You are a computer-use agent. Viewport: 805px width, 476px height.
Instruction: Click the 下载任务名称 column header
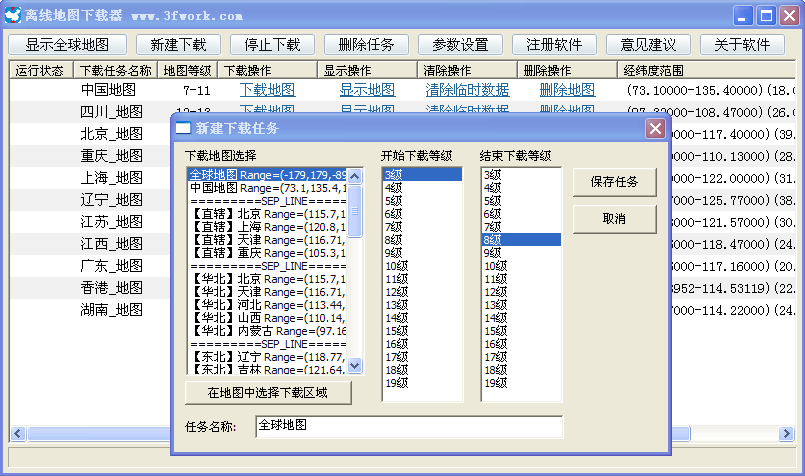pyautogui.click(x=115, y=71)
